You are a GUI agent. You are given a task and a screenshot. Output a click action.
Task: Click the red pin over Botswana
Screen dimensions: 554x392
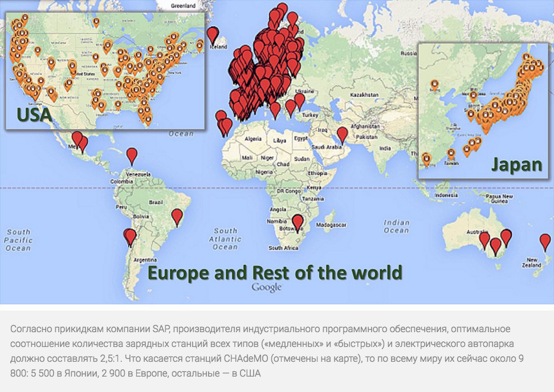pos(298,222)
